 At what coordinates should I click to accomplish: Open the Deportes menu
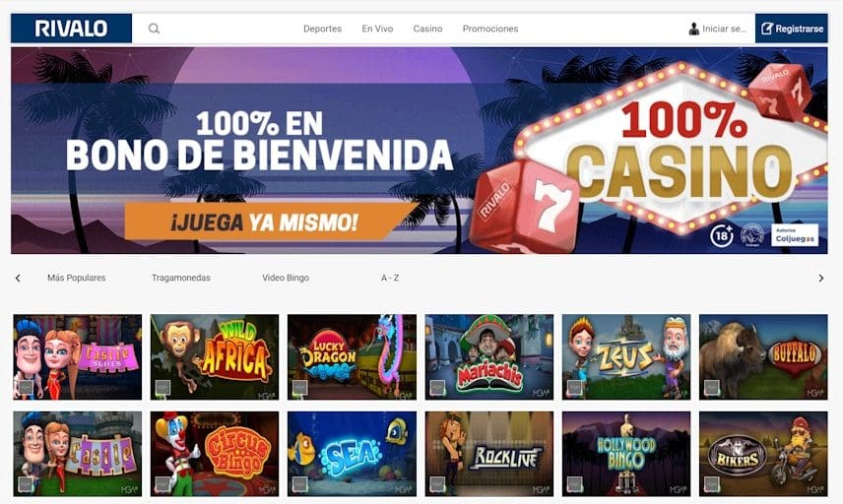click(x=322, y=29)
